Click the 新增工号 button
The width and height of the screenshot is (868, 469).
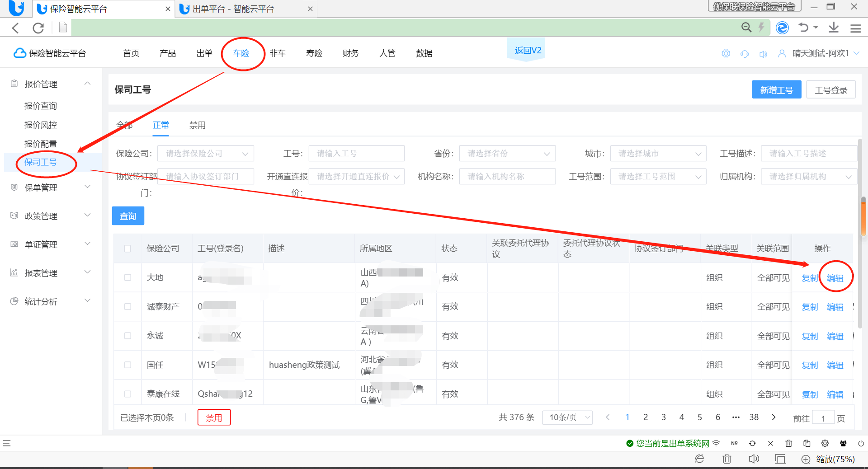pos(777,90)
